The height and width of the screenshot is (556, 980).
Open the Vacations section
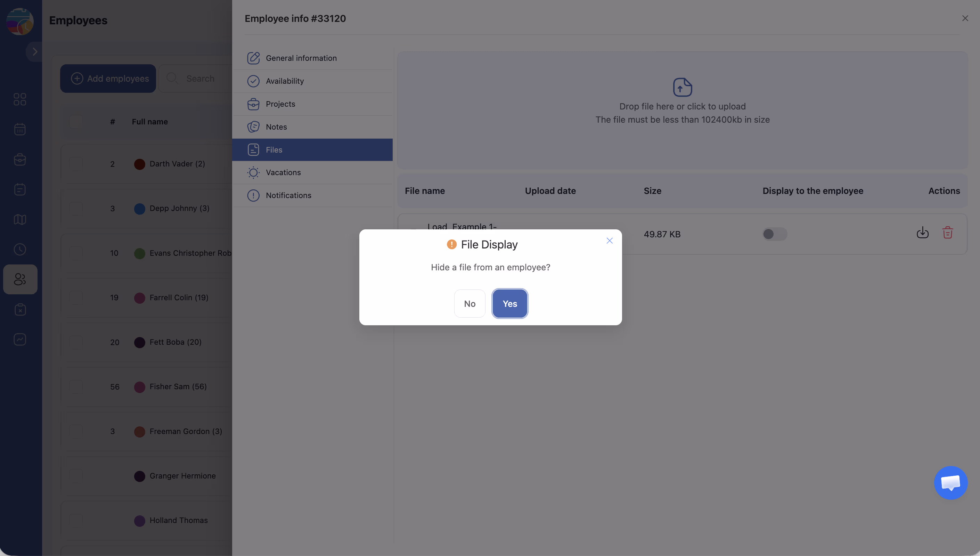283,173
